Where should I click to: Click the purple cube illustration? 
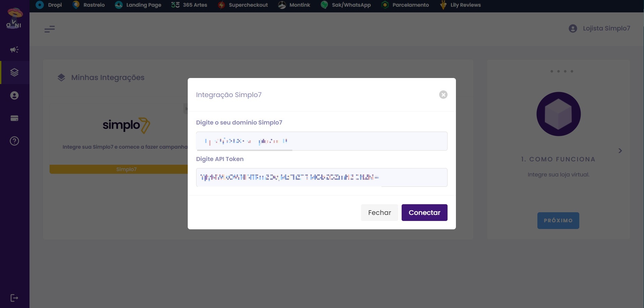point(559,114)
